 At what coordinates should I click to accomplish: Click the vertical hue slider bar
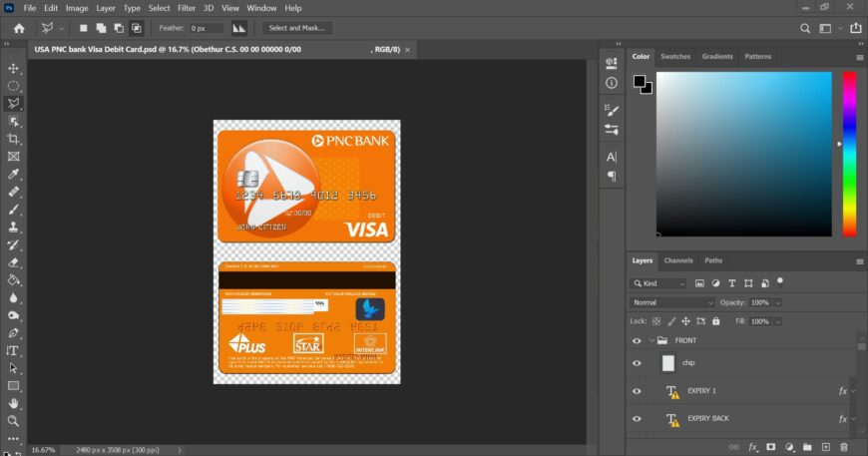click(x=850, y=155)
